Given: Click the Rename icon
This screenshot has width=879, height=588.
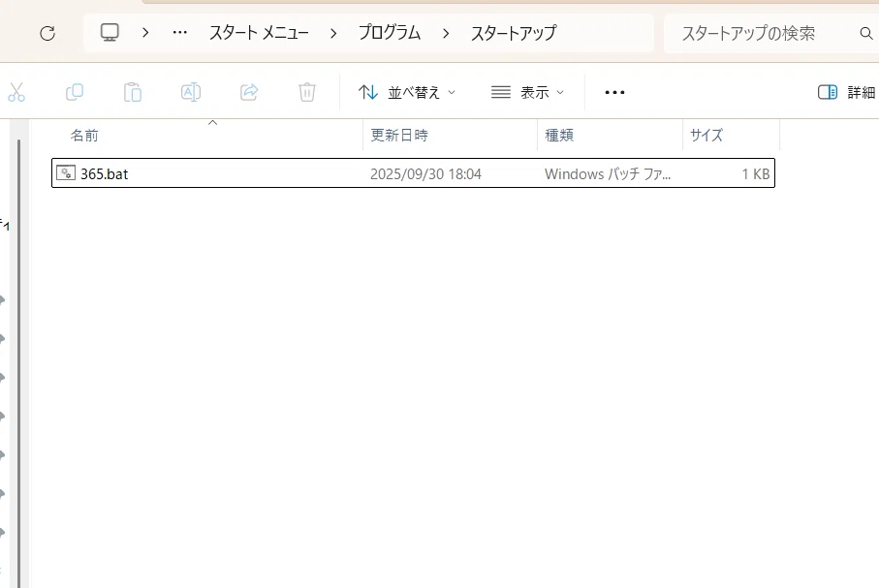Looking at the screenshot, I should [x=191, y=92].
